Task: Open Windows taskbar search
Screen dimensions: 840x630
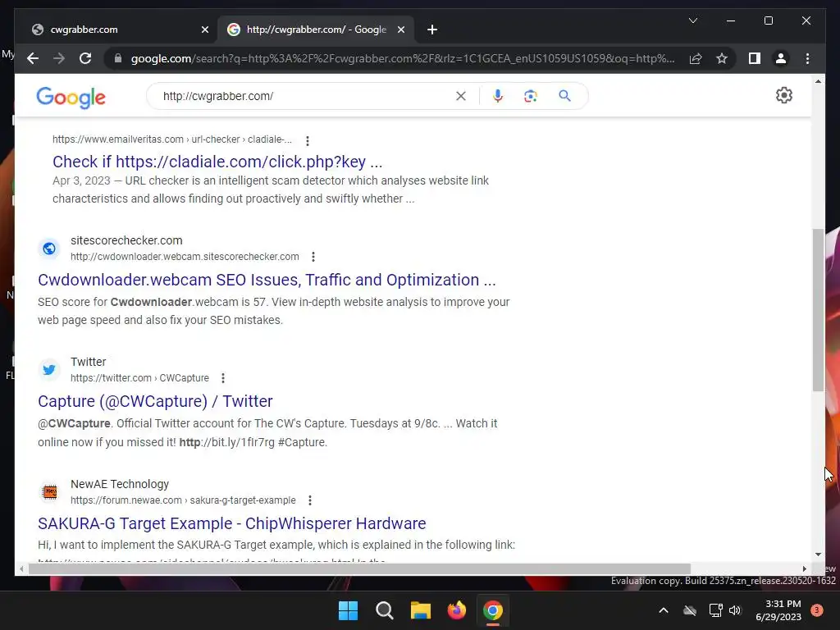Action: click(x=385, y=610)
